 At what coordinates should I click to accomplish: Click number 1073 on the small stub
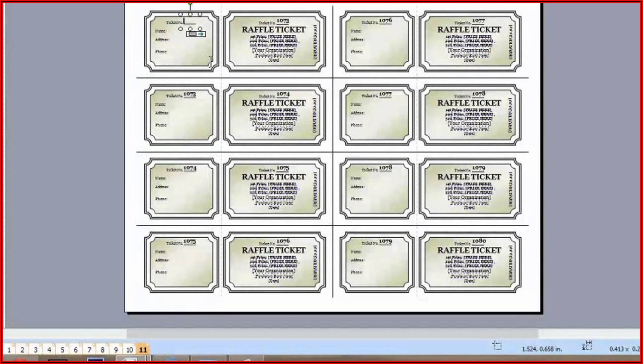coord(190,94)
